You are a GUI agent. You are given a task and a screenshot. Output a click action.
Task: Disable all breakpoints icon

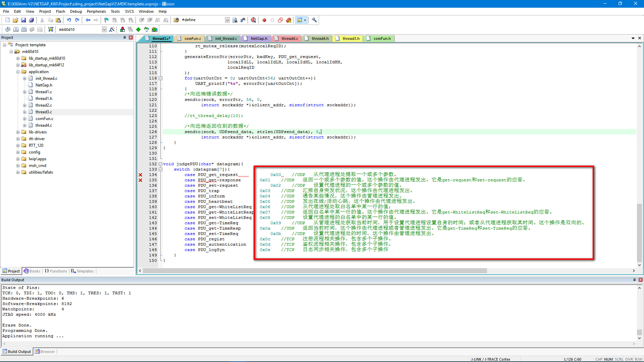[x=280, y=20]
